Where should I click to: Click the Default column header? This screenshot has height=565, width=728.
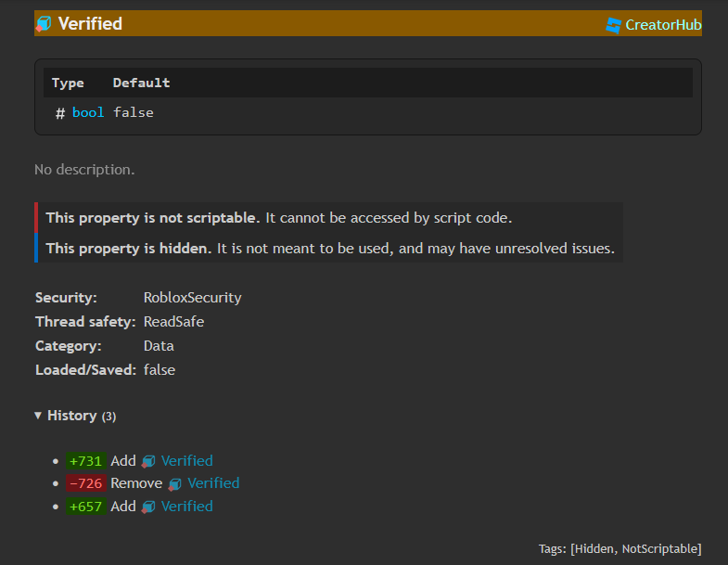point(142,83)
